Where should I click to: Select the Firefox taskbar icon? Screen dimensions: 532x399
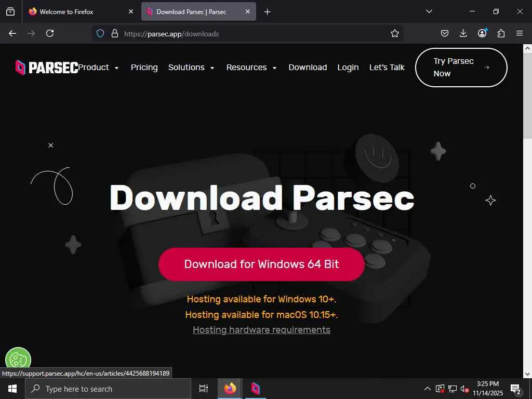230,389
